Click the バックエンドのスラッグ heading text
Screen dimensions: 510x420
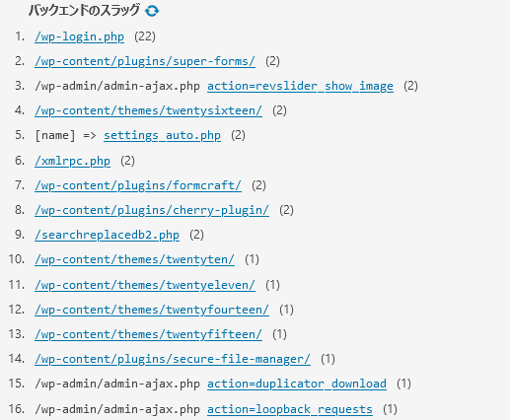(84, 11)
